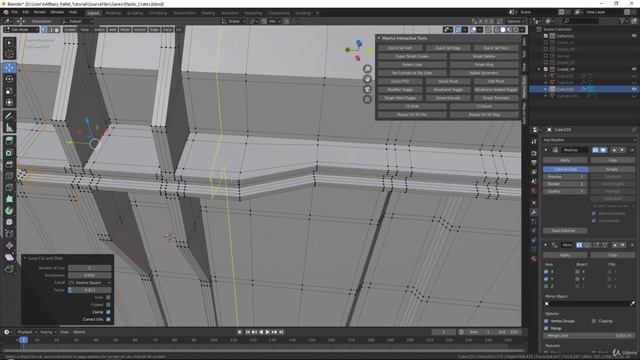Click the pan view hand icon
This screenshot has width=640, height=360.
tap(367, 79)
